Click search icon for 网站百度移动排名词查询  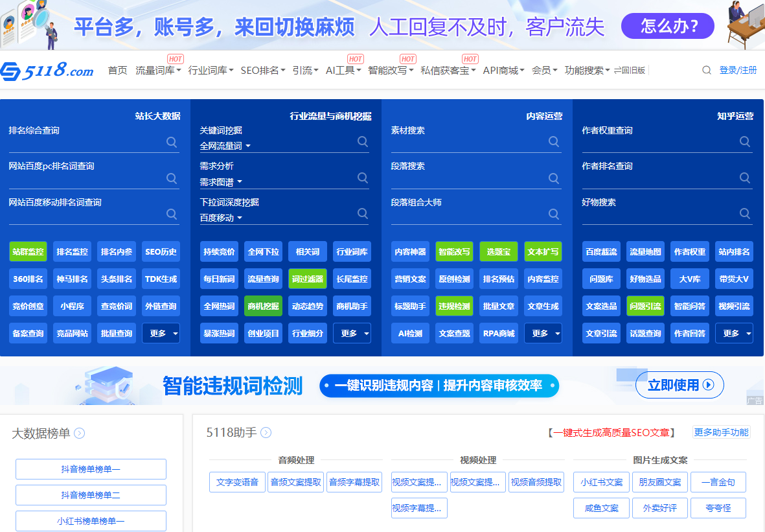172,214
